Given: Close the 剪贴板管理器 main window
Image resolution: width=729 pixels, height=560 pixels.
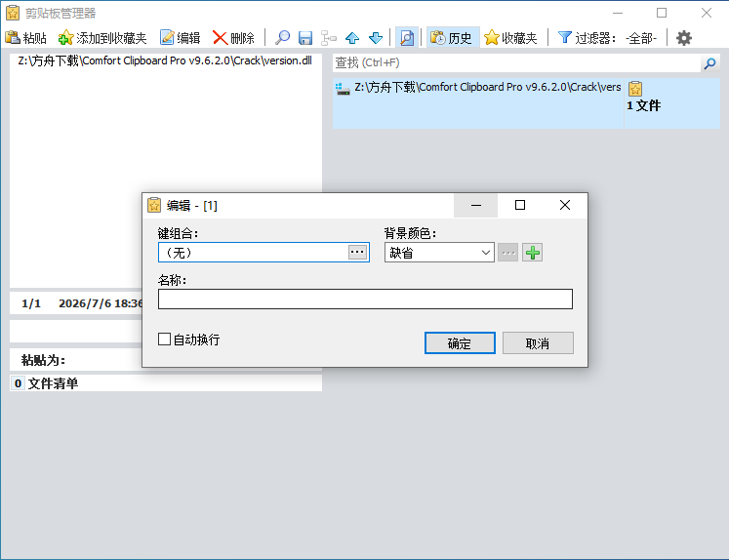Looking at the screenshot, I should pyautogui.click(x=707, y=13).
